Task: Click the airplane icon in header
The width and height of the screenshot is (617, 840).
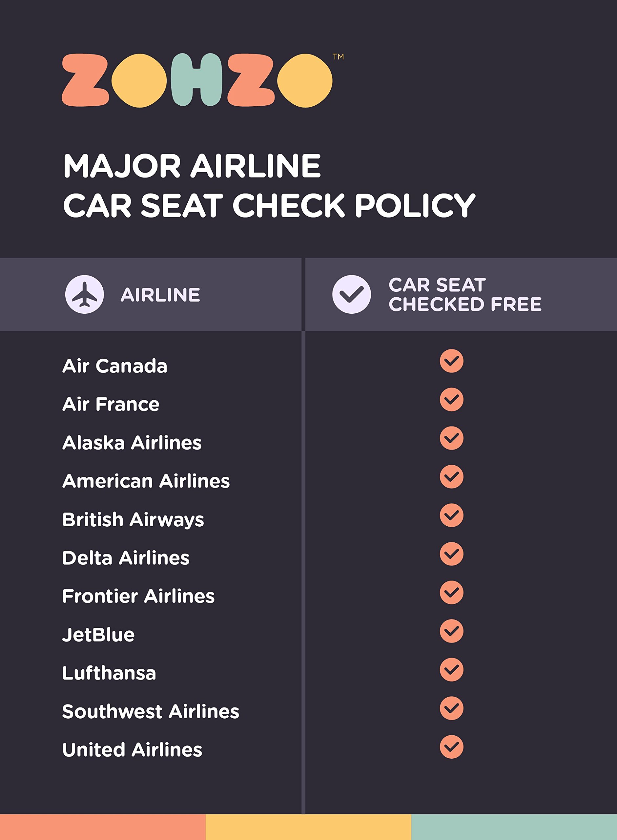Action: [x=85, y=294]
